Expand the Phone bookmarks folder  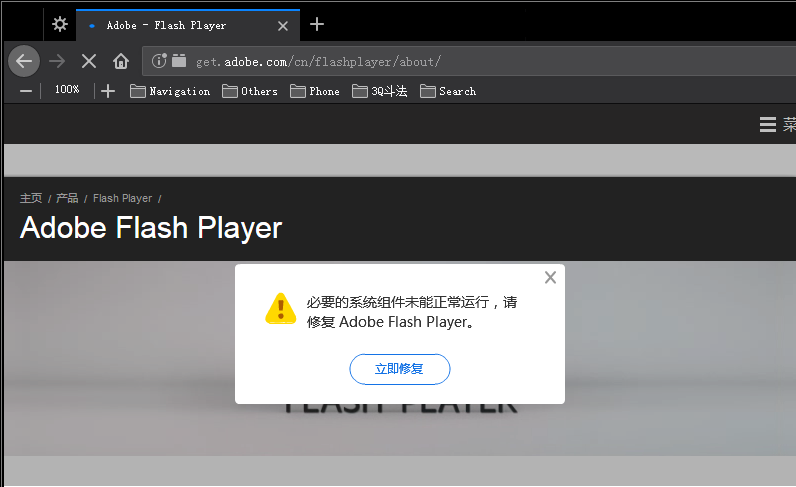[x=315, y=91]
